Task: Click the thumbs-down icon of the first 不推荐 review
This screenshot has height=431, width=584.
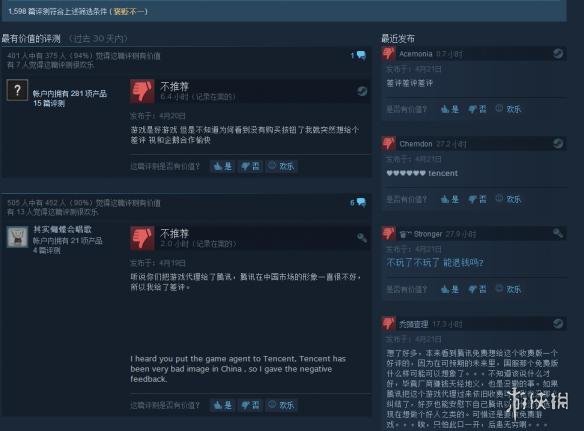Action: click(x=142, y=91)
